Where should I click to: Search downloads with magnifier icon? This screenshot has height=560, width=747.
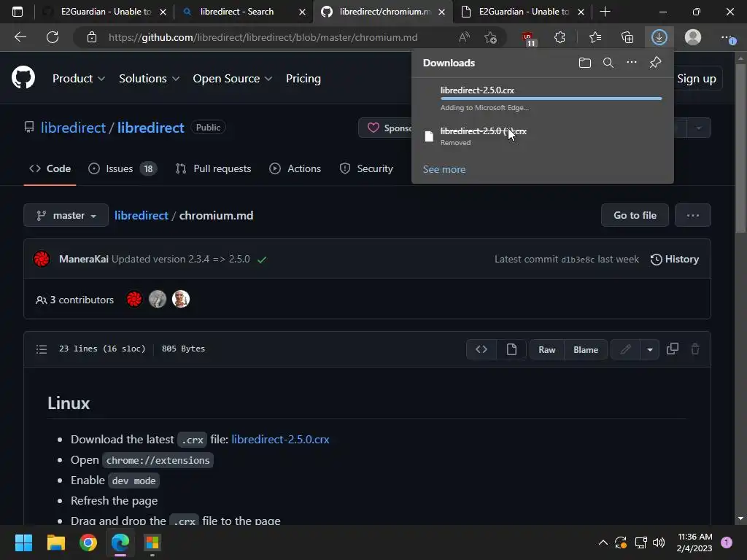tap(608, 63)
